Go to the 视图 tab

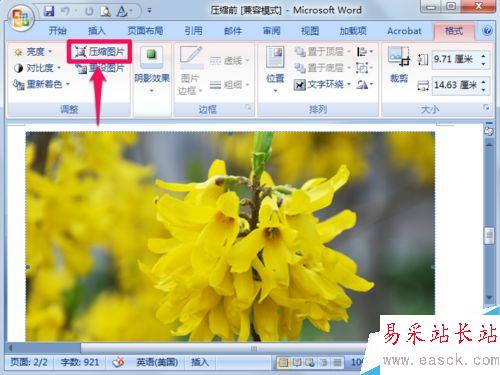click(310, 31)
